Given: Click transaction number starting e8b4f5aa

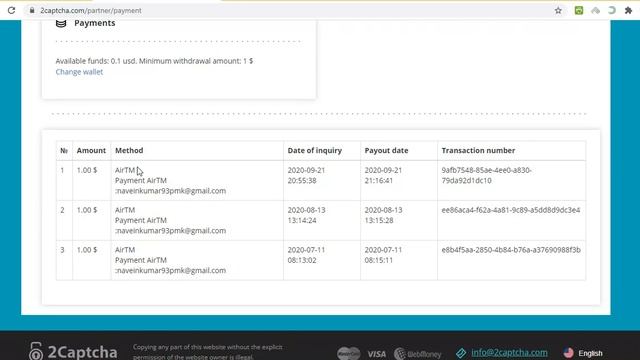Looking at the screenshot, I should click(511, 250).
